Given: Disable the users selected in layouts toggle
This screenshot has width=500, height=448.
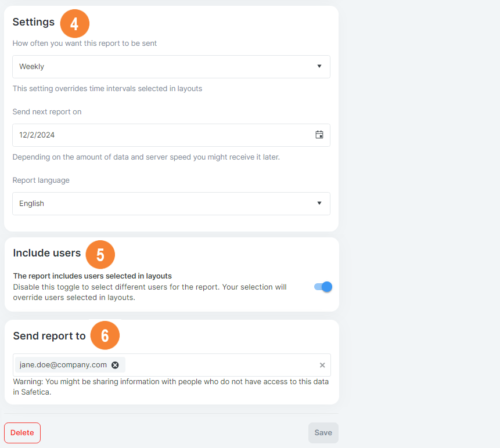Looking at the screenshot, I should [x=322, y=287].
